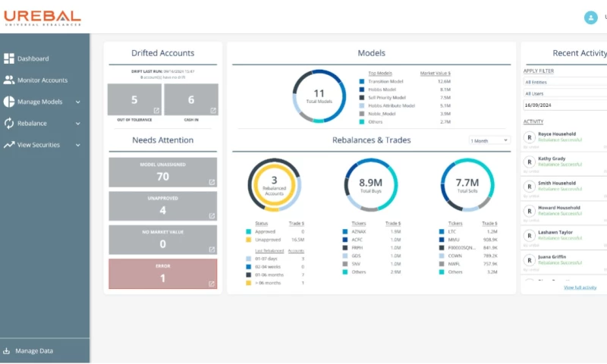Open the Cash In tile's external link icon
607x364 pixels.
pos(212,111)
